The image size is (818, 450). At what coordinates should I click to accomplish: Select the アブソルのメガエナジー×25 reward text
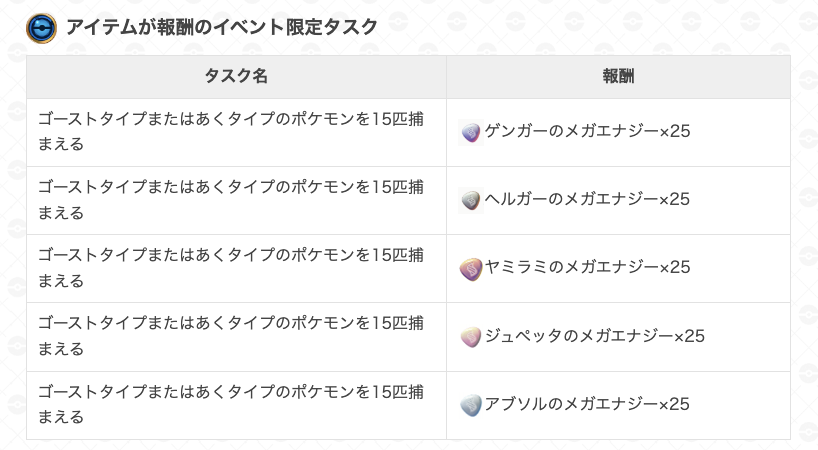[587, 404]
